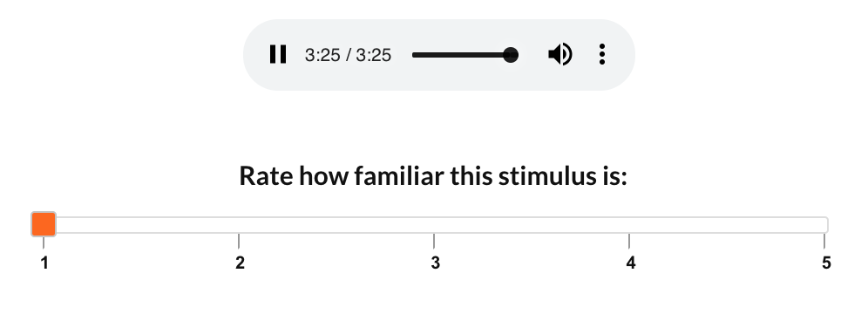Viewport: 868px width, 321px height.
Task: Click the "Rate how familiar this stimulus is:" heading
Action: click(x=433, y=176)
